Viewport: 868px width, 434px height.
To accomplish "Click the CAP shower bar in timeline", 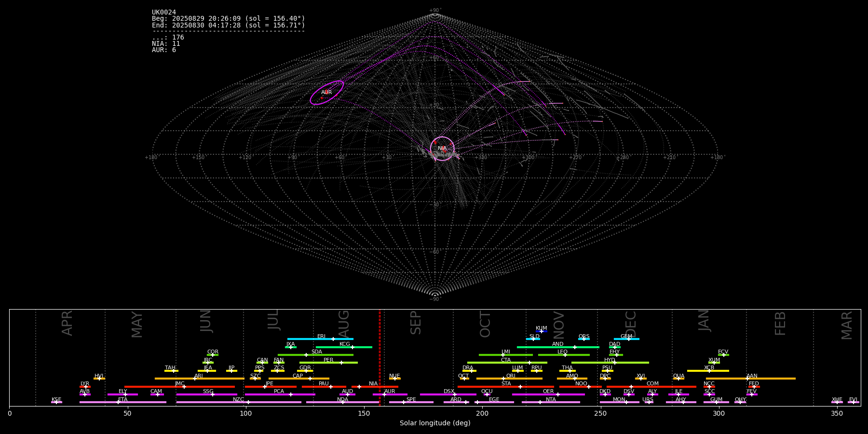I will pyautogui.click(x=299, y=379).
